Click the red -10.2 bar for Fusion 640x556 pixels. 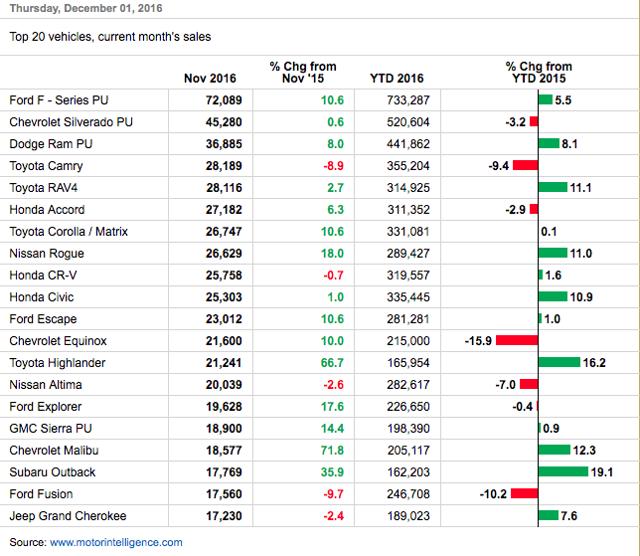[x=524, y=493]
